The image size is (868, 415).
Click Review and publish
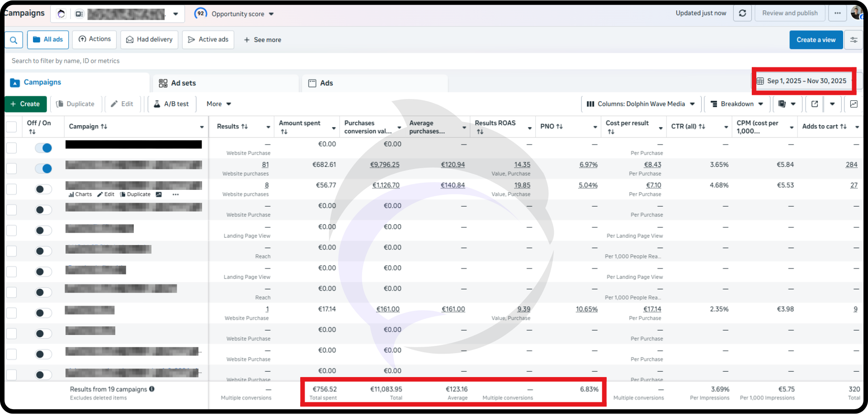pyautogui.click(x=790, y=13)
